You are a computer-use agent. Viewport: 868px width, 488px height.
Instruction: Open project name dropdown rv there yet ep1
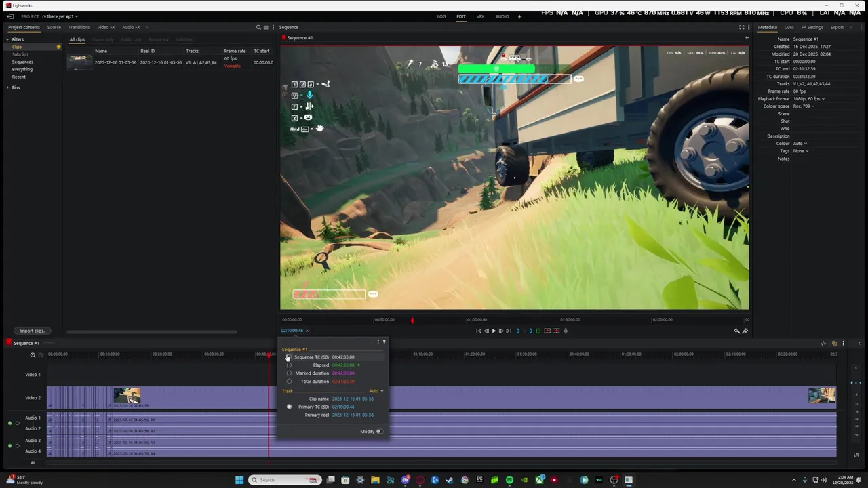(60, 16)
